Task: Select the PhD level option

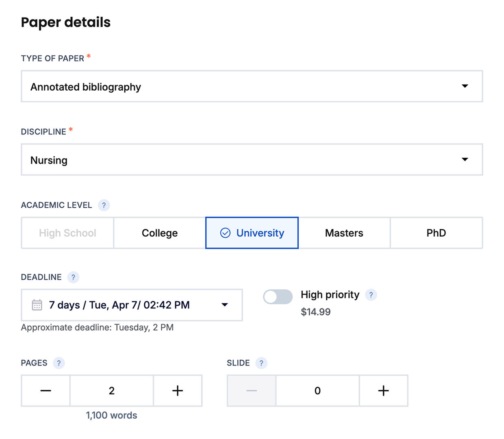Action: click(x=436, y=233)
